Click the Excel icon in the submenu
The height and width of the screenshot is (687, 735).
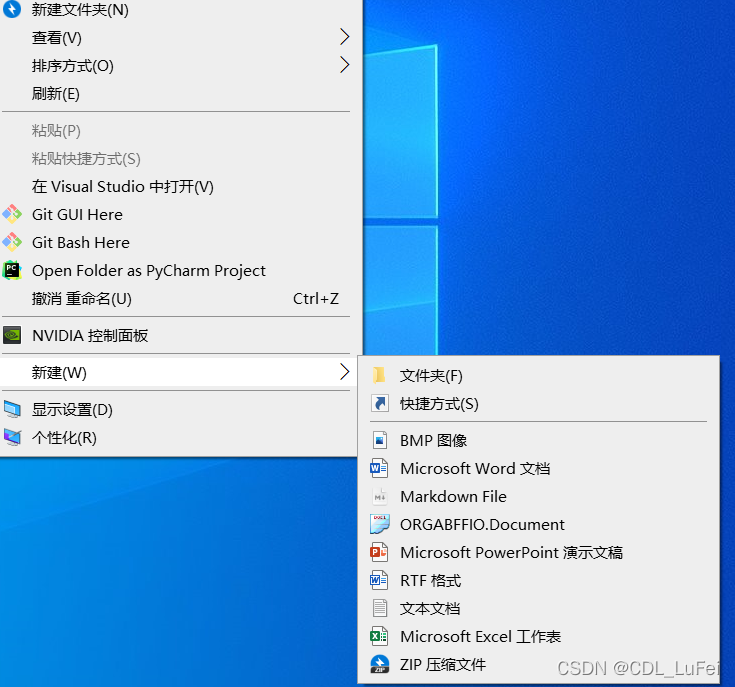click(379, 636)
